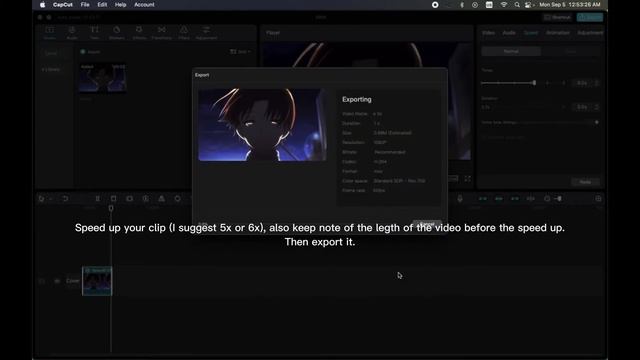Open the Edit menu
The height and width of the screenshot is (360, 640).
102,4
